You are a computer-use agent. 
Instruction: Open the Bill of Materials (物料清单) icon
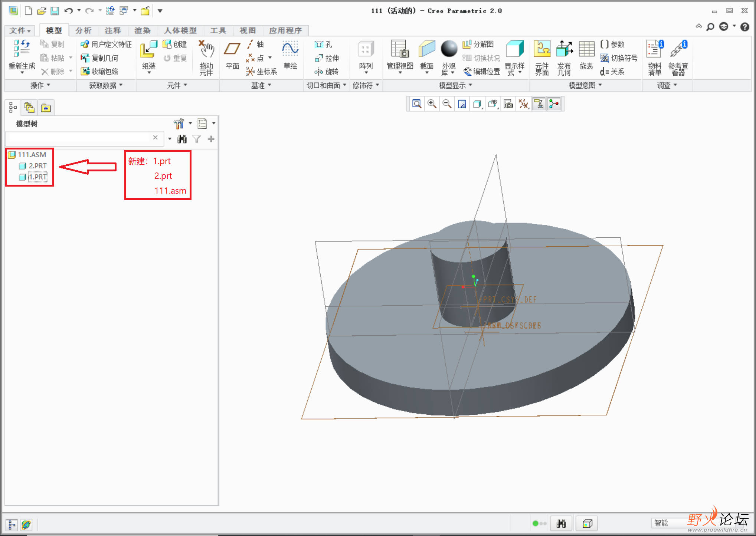tap(655, 49)
